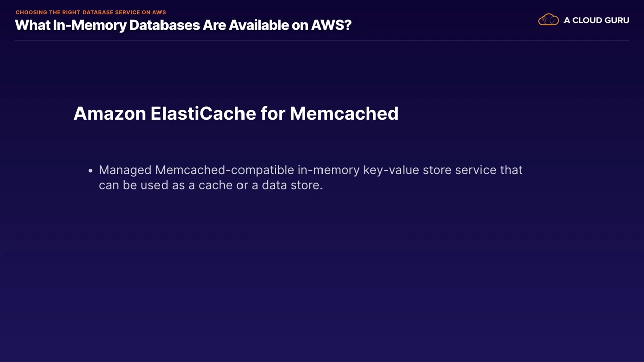Click the "A CLOUD GURU" brand text
Viewport: 644px width, 362px height.
coord(596,20)
